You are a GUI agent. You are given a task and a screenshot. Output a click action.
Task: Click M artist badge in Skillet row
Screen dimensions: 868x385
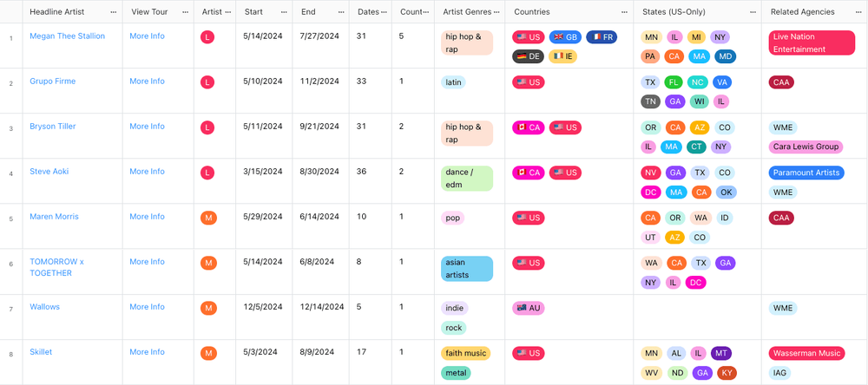(208, 354)
